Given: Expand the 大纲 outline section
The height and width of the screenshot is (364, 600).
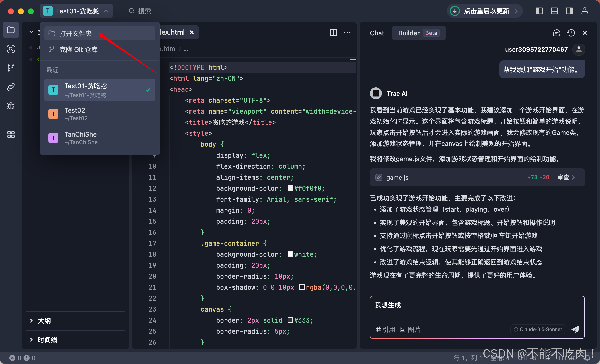Looking at the screenshot, I should (44, 321).
